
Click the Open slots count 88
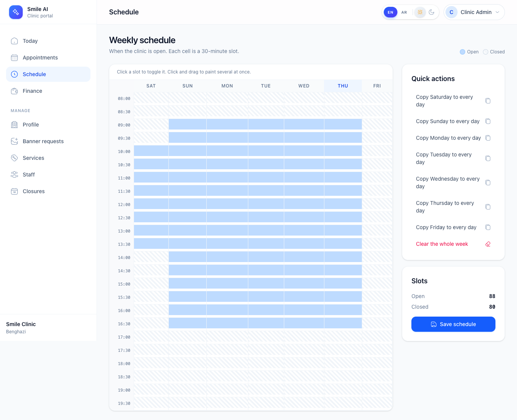[x=492, y=296]
